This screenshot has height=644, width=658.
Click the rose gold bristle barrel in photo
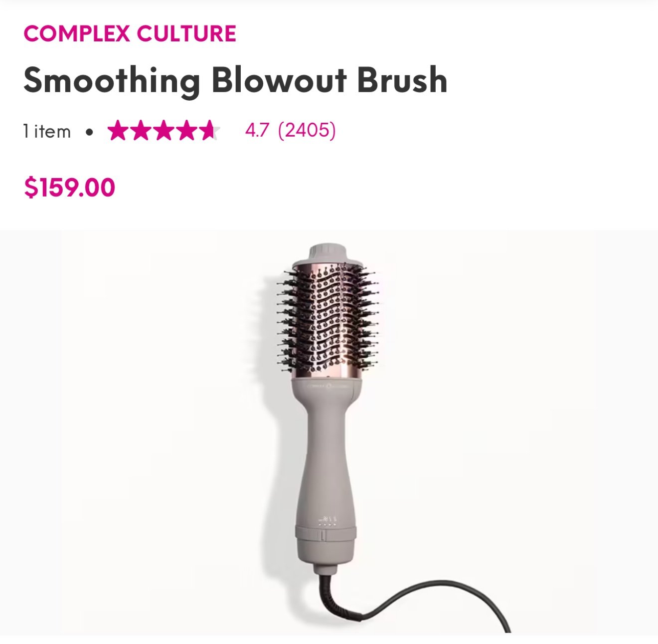[x=330, y=318]
